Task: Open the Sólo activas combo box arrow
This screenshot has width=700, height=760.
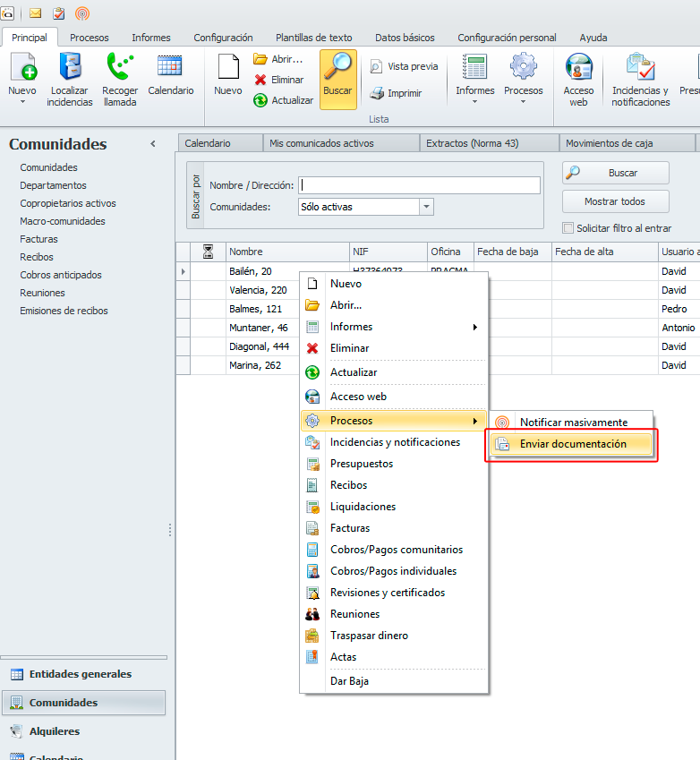Action: pos(426,207)
